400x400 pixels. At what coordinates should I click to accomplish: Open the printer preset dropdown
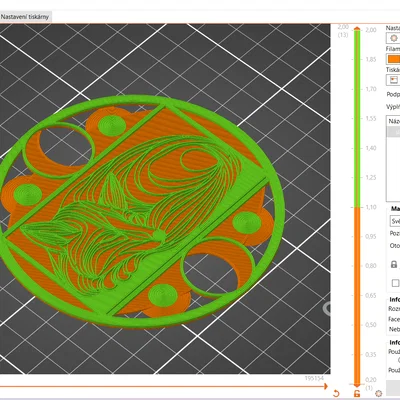point(393,80)
